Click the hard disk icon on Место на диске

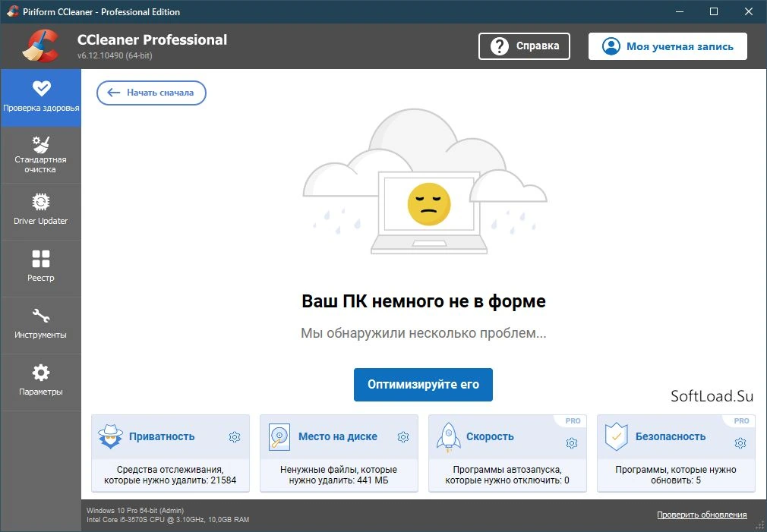coord(279,436)
